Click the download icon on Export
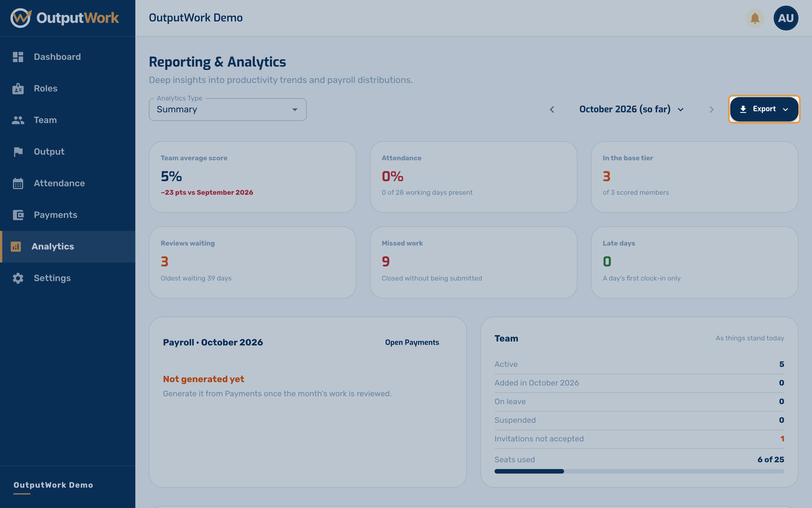This screenshot has height=508, width=812. tap(743, 109)
